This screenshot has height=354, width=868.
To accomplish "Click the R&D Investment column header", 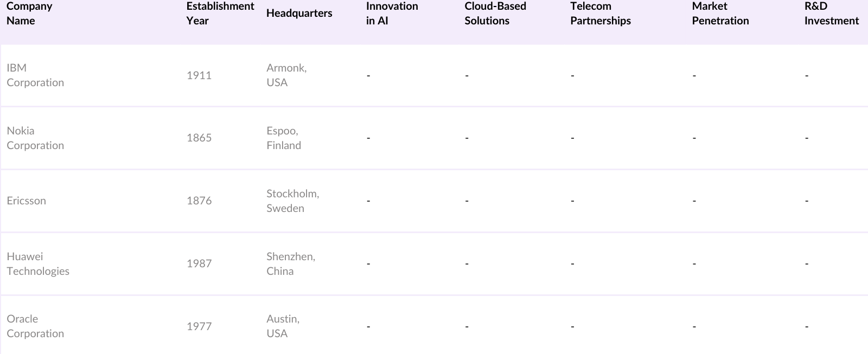I will (831, 14).
